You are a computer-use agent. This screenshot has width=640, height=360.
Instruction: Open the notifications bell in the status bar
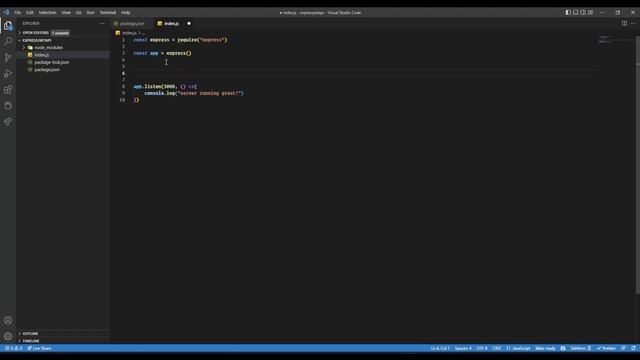[633, 348]
